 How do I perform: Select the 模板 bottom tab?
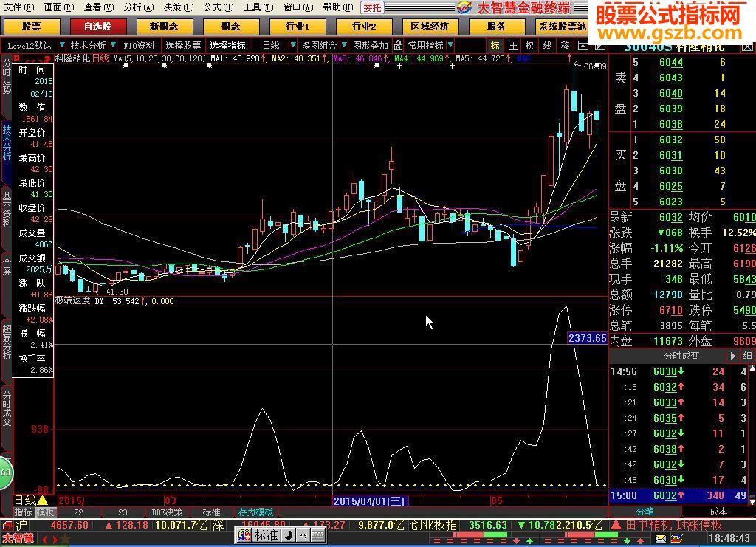click(46, 512)
